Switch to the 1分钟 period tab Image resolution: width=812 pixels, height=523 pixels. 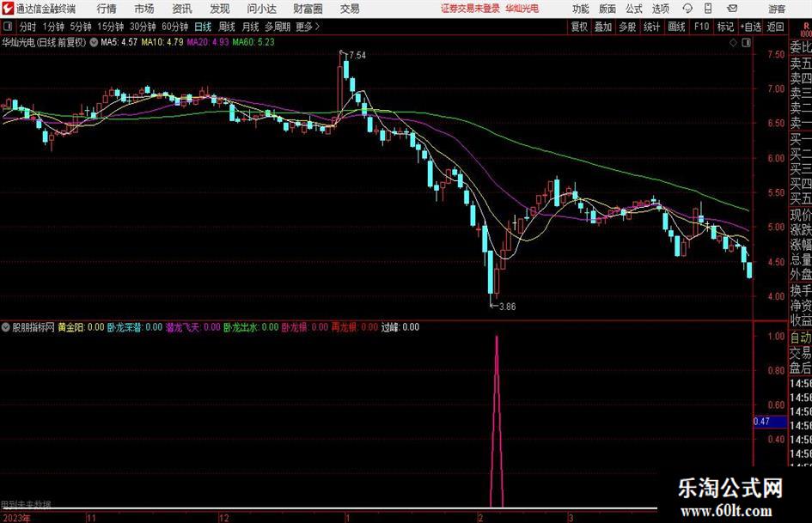coord(53,27)
